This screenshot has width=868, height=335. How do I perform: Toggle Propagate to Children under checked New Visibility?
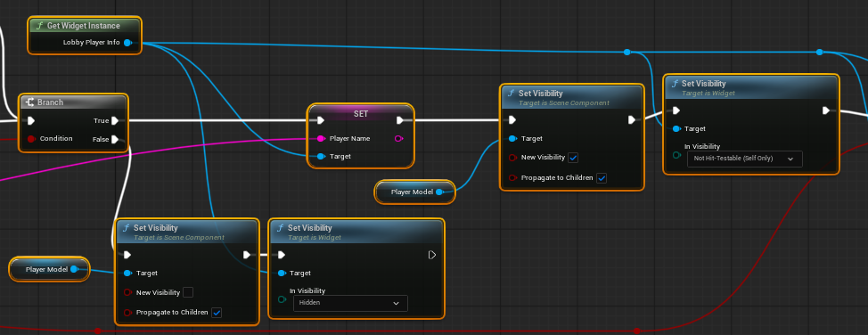[x=602, y=178]
